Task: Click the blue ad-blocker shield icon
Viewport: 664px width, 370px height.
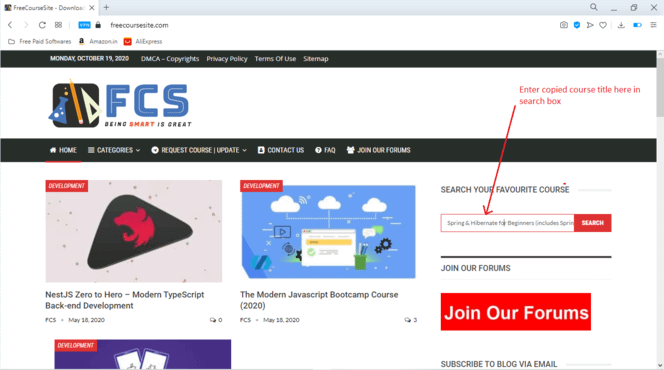Action: coord(577,25)
